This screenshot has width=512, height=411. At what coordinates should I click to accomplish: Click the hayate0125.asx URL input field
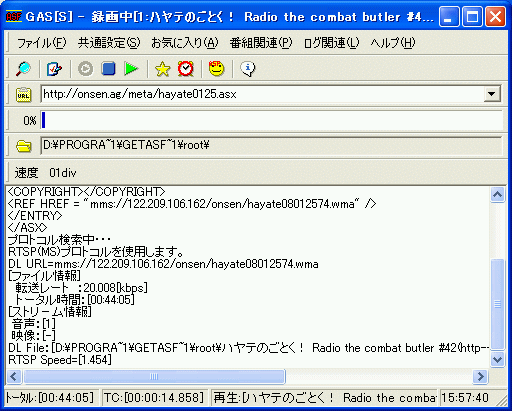(x=262, y=94)
